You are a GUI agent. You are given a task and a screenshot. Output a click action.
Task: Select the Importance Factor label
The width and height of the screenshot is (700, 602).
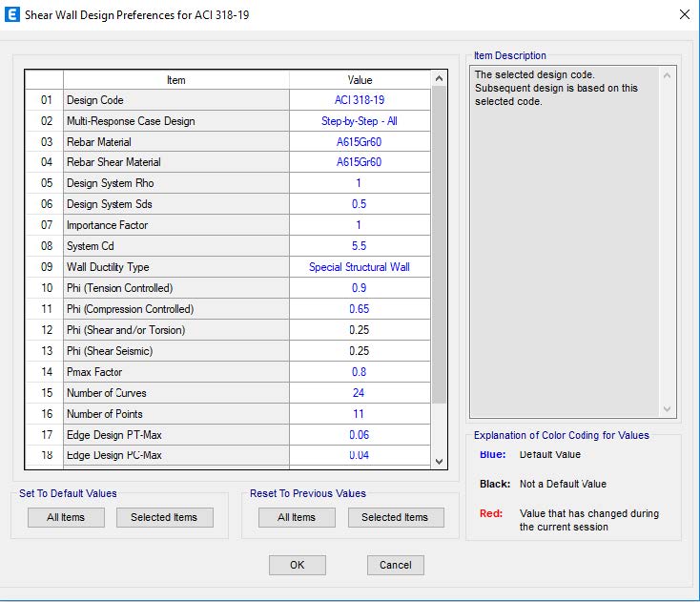click(x=176, y=225)
